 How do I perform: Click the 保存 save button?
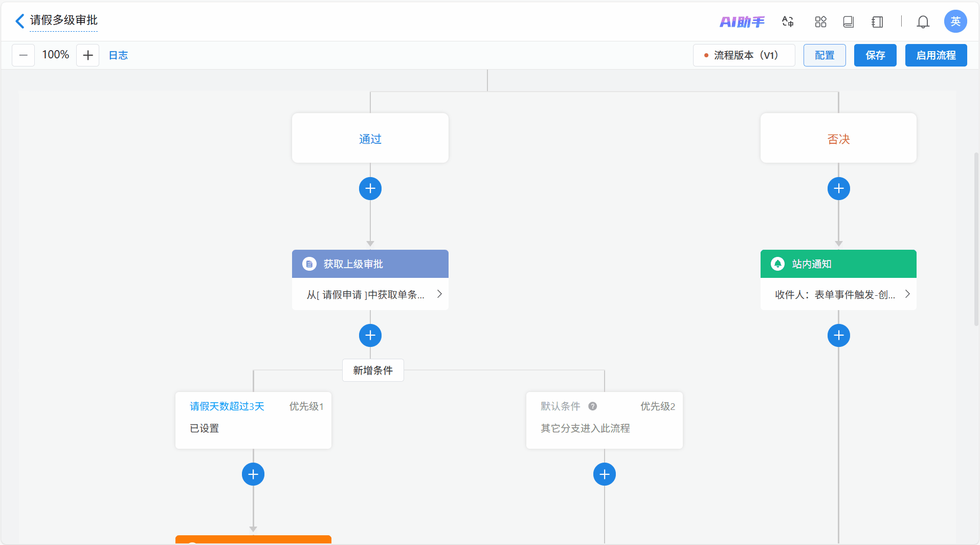tap(875, 55)
